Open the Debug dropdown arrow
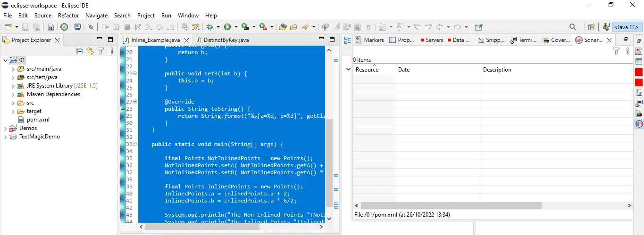 tap(217, 27)
